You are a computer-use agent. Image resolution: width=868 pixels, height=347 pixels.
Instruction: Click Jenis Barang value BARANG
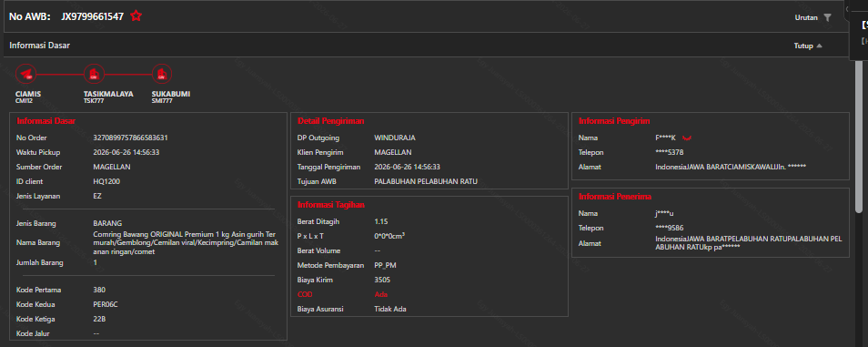coord(107,223)
